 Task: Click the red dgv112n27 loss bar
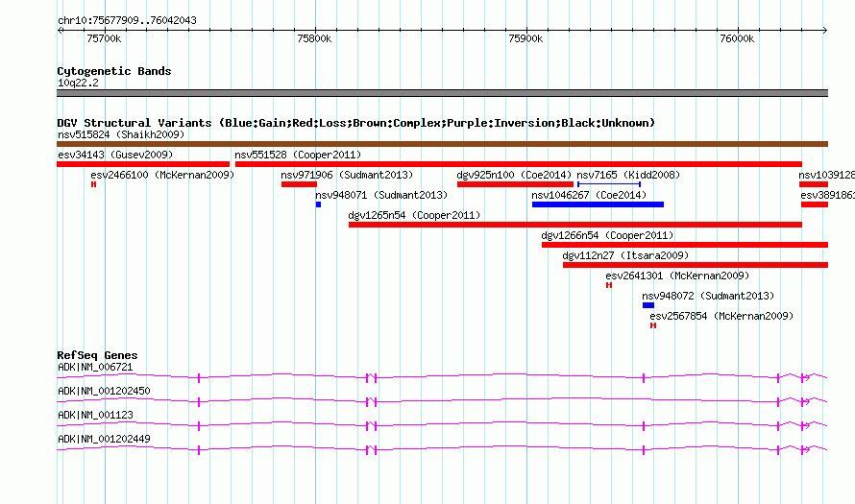coord(696,265)
